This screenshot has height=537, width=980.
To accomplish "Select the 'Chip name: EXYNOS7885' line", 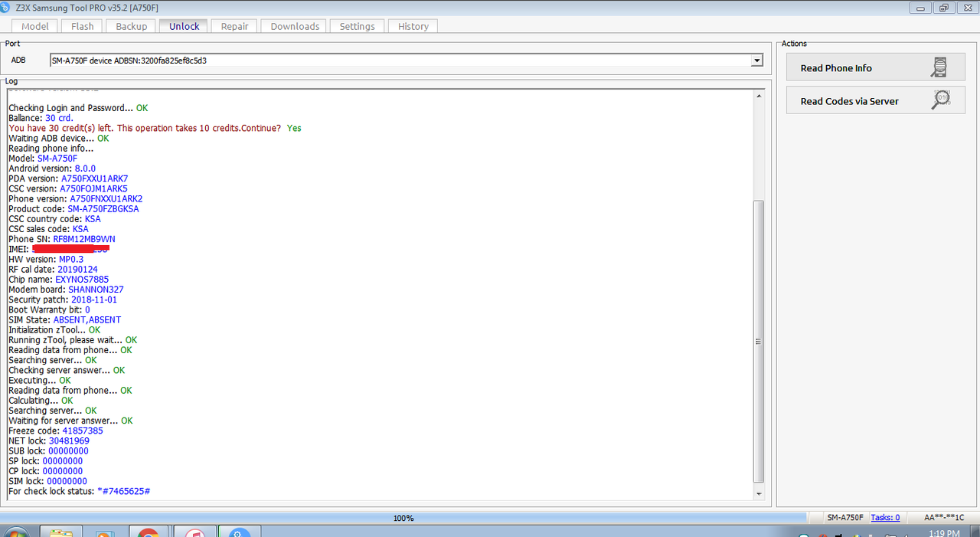I will (59, 280).
